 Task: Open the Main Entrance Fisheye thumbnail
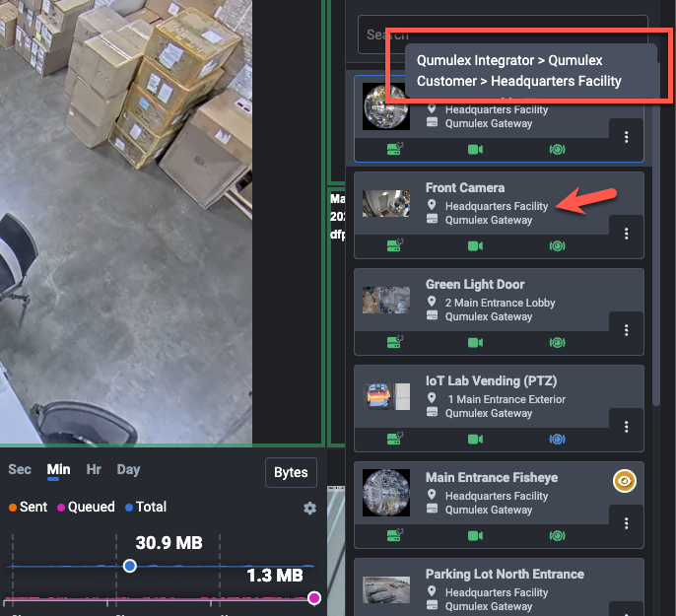[x=386, y=493]
